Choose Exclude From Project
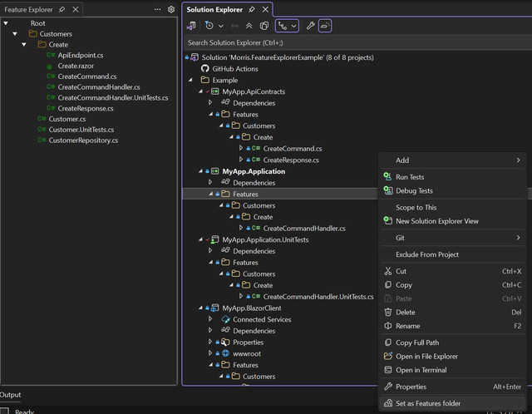 (x=452, y=255)
